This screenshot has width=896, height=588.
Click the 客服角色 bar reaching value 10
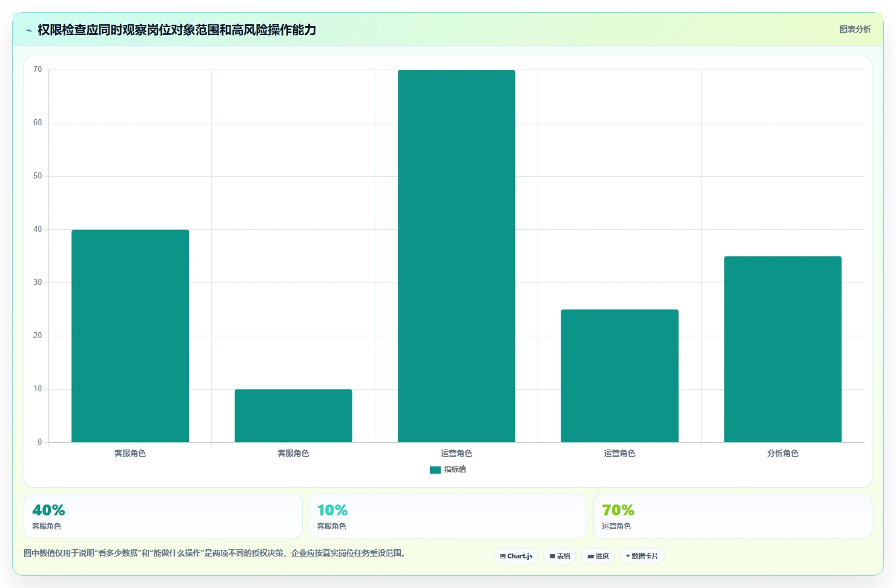[x=294, y=416]
